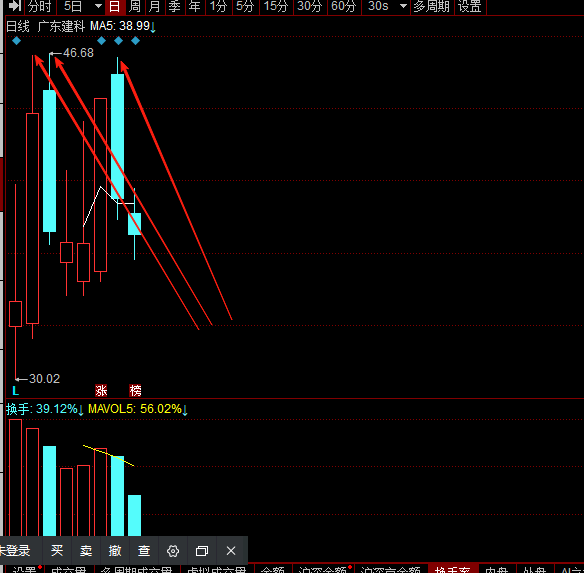Click the jump-to-end arrow icon

15,6
